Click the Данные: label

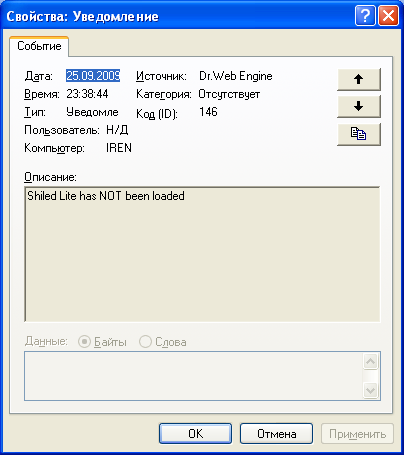tap(46, 341)
